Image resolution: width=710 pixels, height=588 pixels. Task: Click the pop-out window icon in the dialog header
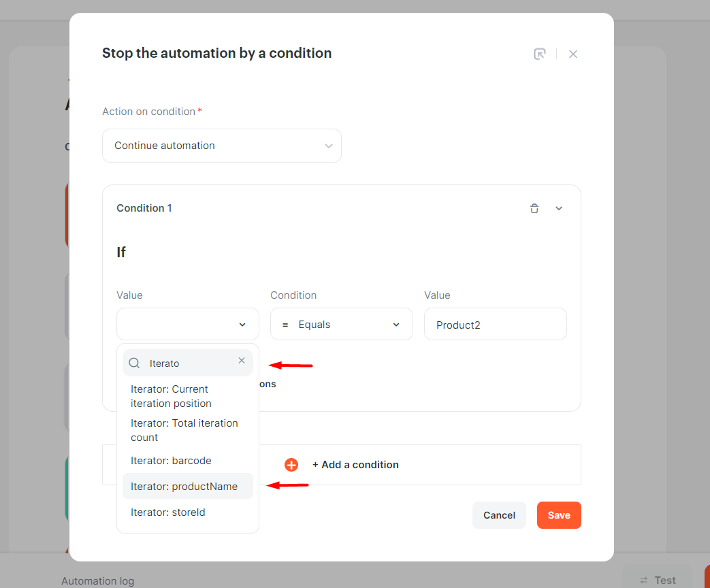coord(539,54)
